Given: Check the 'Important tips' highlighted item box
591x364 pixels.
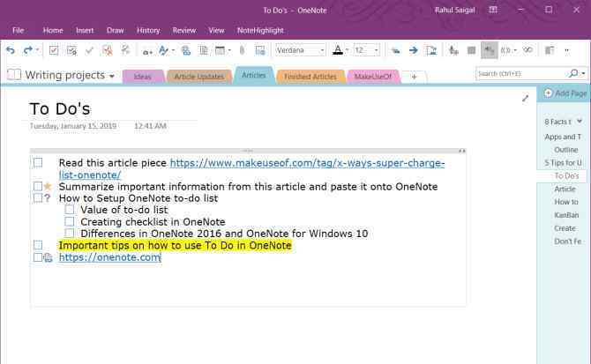Looking at the screenshot, I should pos(38,245).
